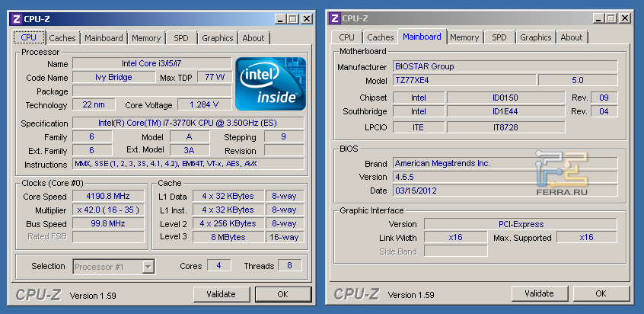Screen dimensions: 644x314
Task: Click the Instructions list field
Action: 188,164
